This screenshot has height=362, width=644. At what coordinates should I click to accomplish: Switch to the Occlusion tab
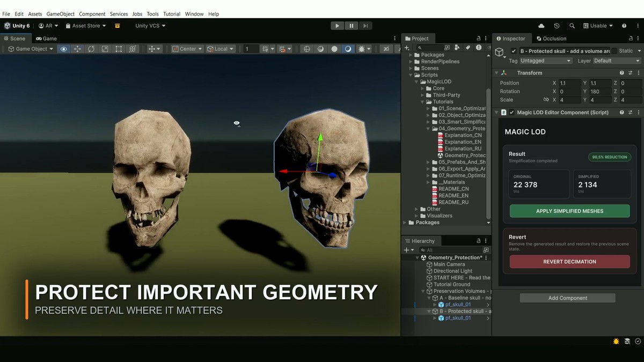point(551,39)
